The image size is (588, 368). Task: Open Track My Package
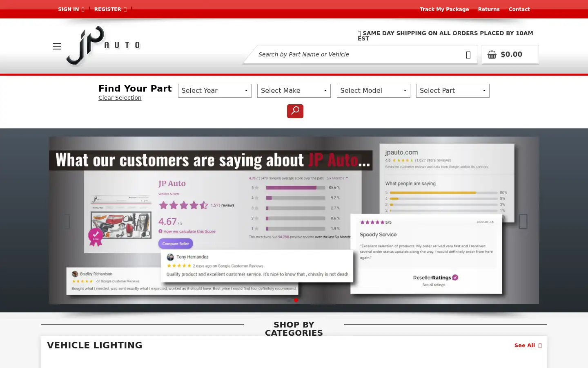point(444,9)
